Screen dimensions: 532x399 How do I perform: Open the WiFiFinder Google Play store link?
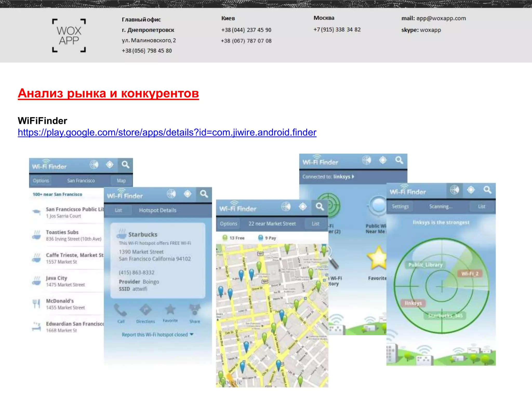(x=167, y=132)
